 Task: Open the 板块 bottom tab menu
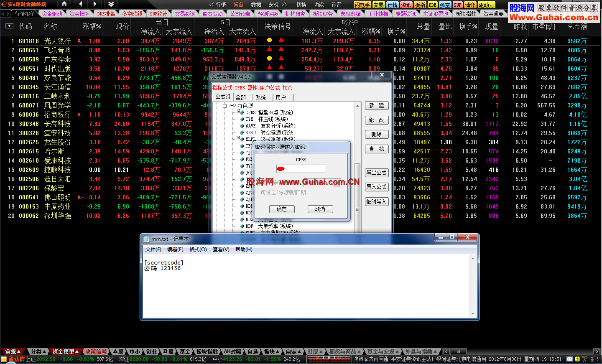tap(272, 351)
